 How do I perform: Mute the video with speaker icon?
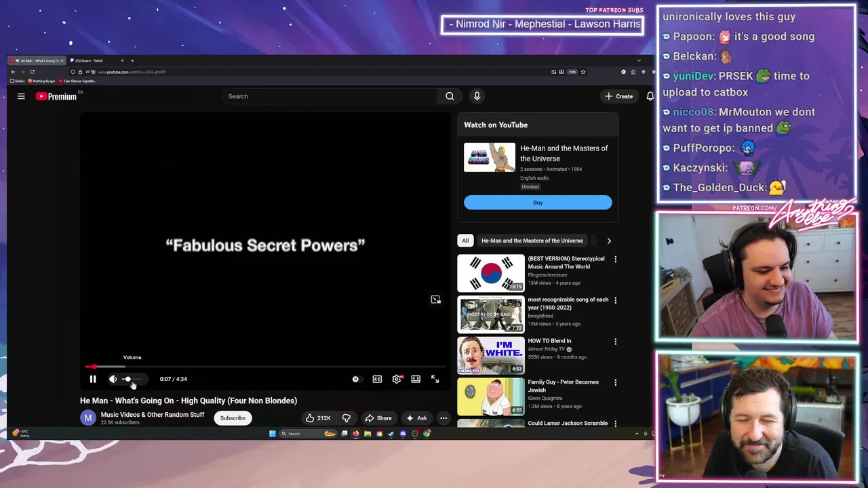click(x=113, y=379)
